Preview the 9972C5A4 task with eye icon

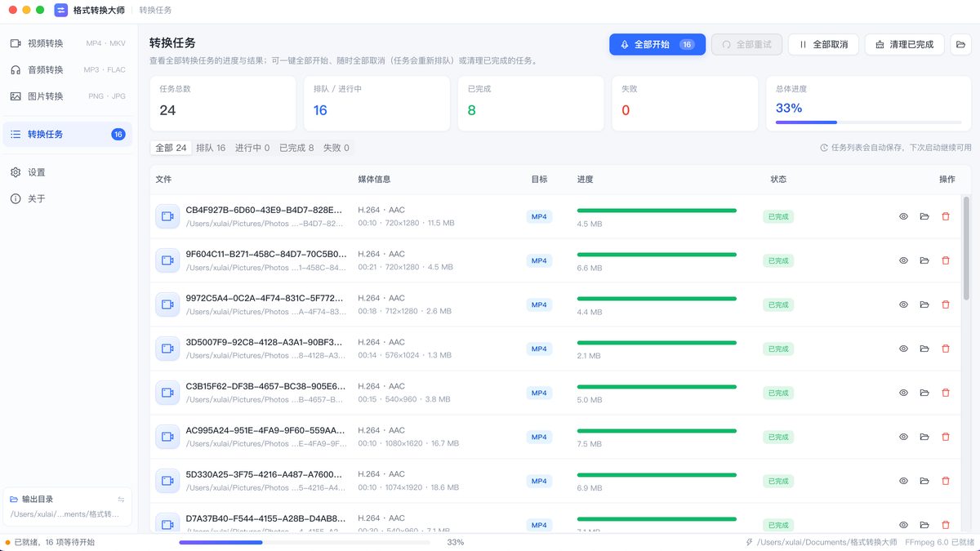(903, 304)
